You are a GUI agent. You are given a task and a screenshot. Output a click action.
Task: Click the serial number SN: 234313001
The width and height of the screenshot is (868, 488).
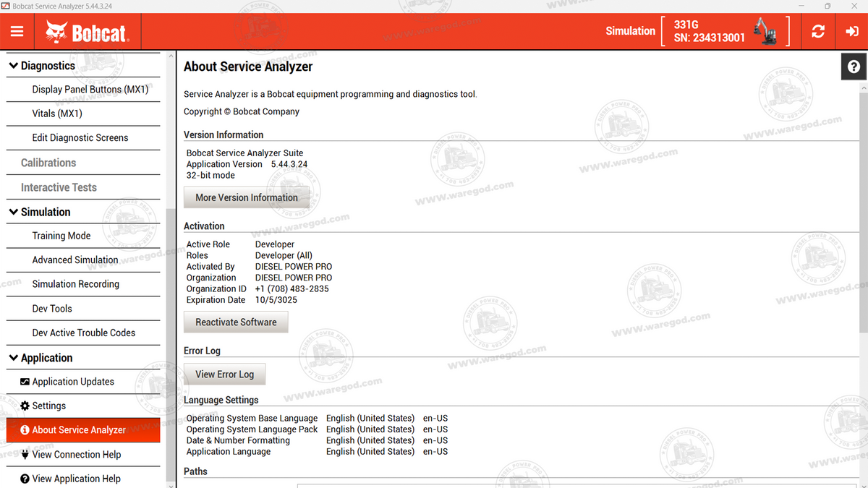click(709, 38)
